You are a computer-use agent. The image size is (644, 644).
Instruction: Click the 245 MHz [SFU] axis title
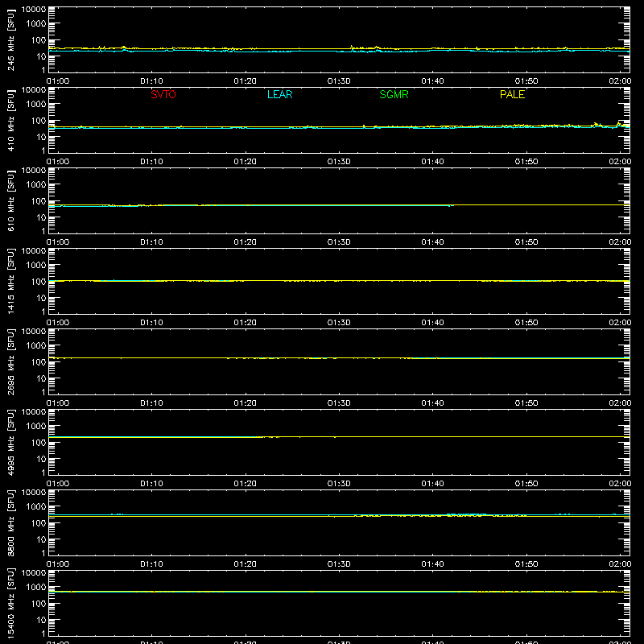[11, 39]
